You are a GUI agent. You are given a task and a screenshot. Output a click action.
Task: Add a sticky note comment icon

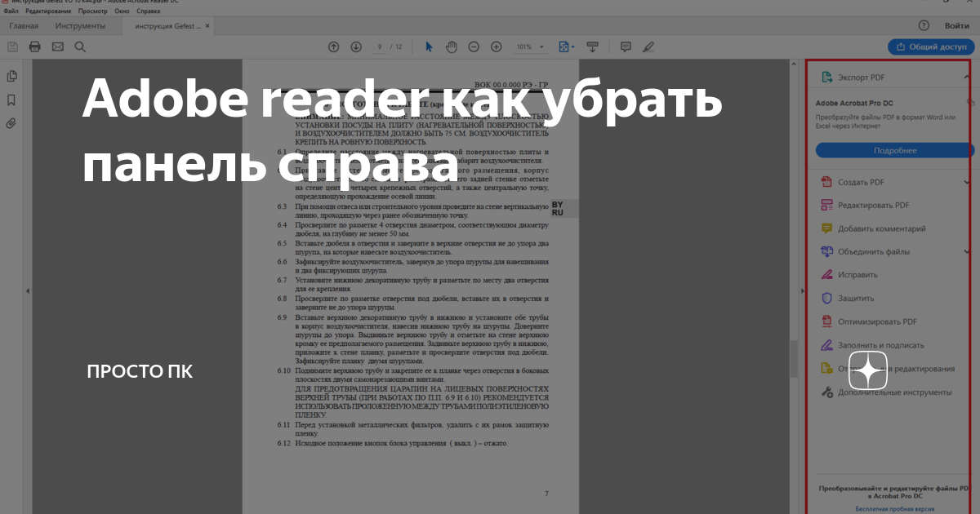(626, 47)
